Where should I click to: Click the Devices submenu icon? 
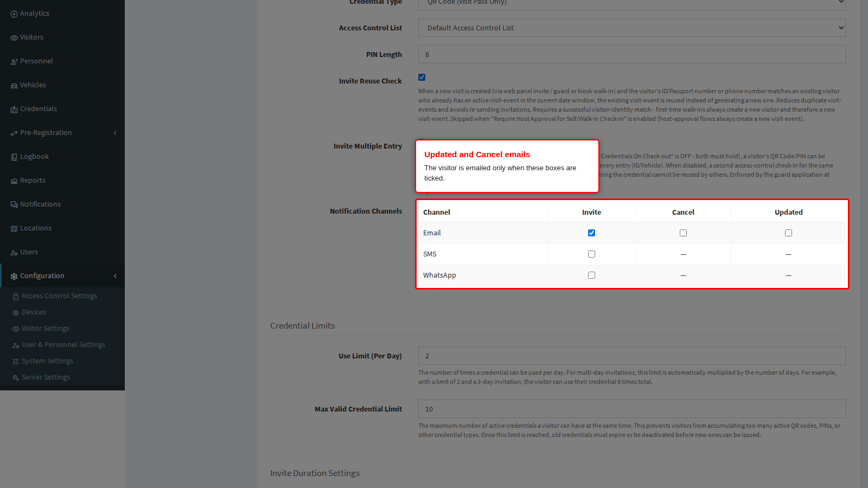tap(16, 313)
